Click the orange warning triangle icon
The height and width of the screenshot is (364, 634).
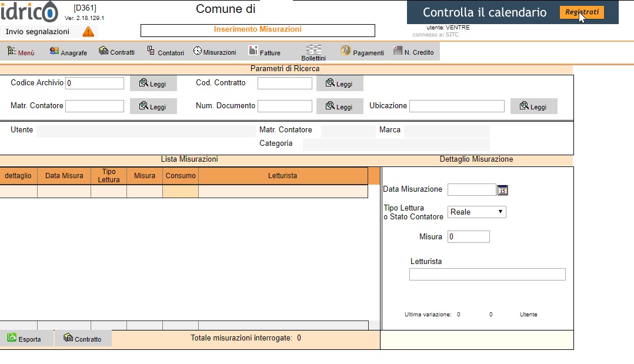pyautogui.click(x=88, y=32)
